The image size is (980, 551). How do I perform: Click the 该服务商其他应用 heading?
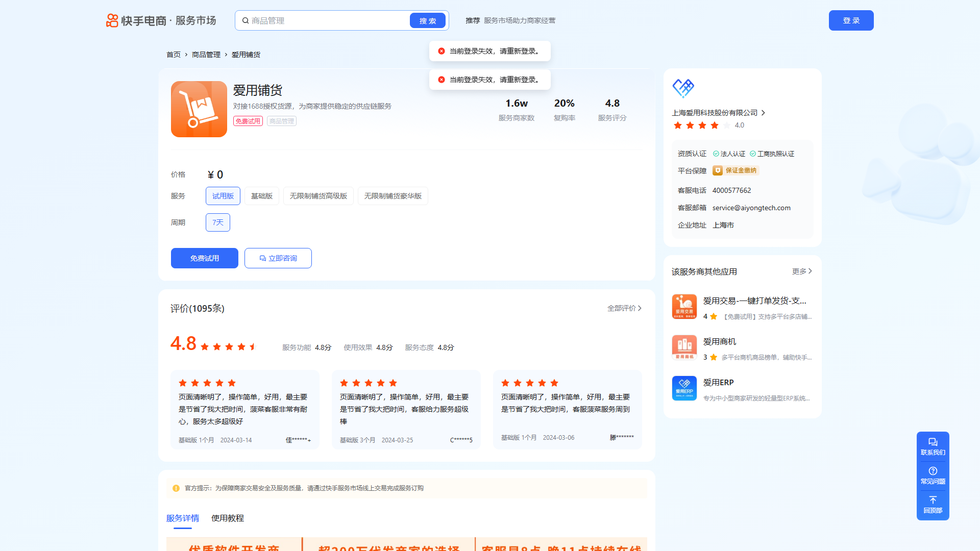pyautogui.click(x=704, y=271)
